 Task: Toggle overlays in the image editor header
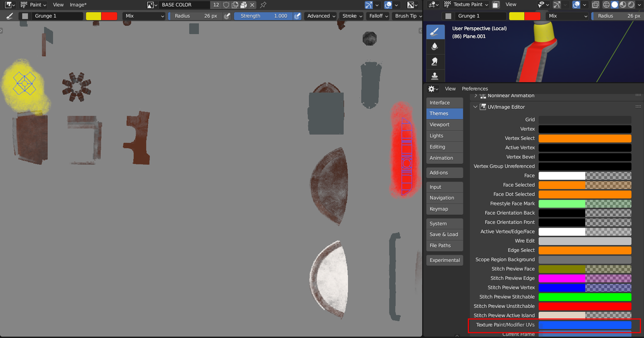click(388, 5)
